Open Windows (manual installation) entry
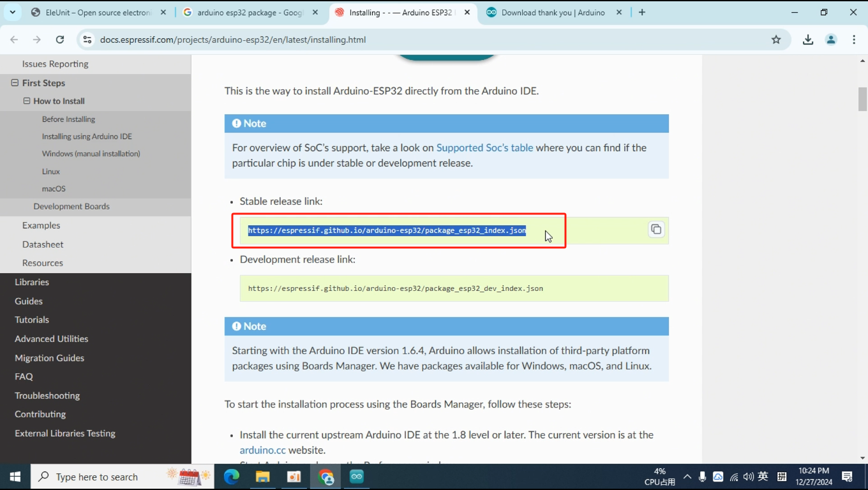Viewport: 868px width, 490px height. [91, 154]
